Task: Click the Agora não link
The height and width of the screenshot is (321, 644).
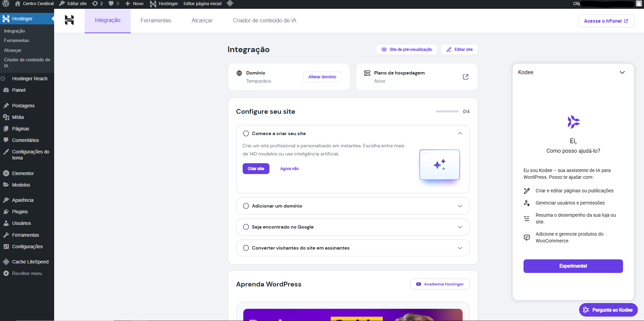Action: click(289, 169)
